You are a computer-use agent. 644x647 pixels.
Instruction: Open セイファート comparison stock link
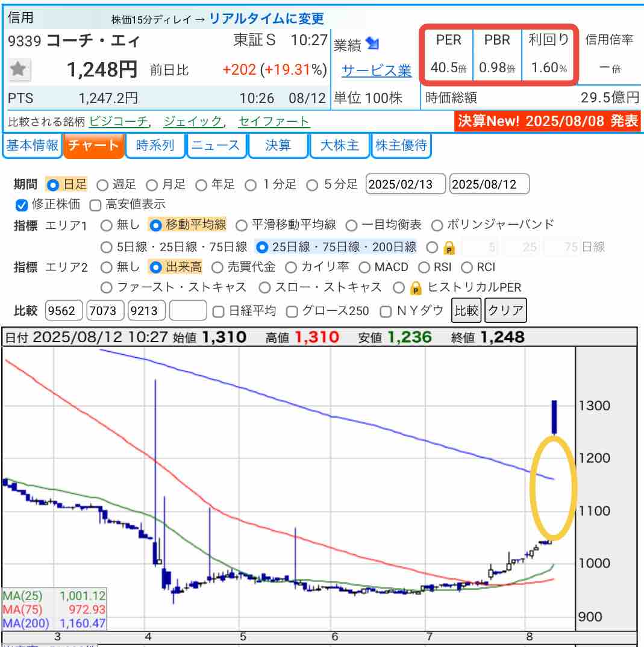[x=274, y=121]
